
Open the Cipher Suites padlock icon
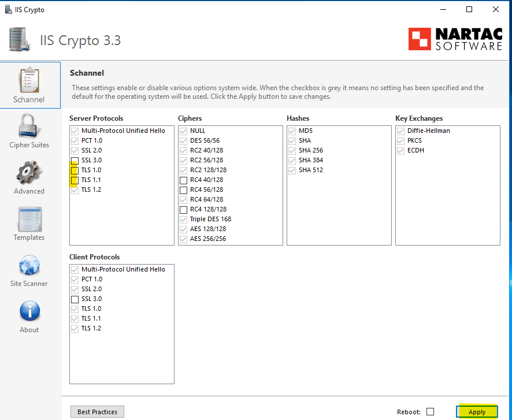point(29,126)
